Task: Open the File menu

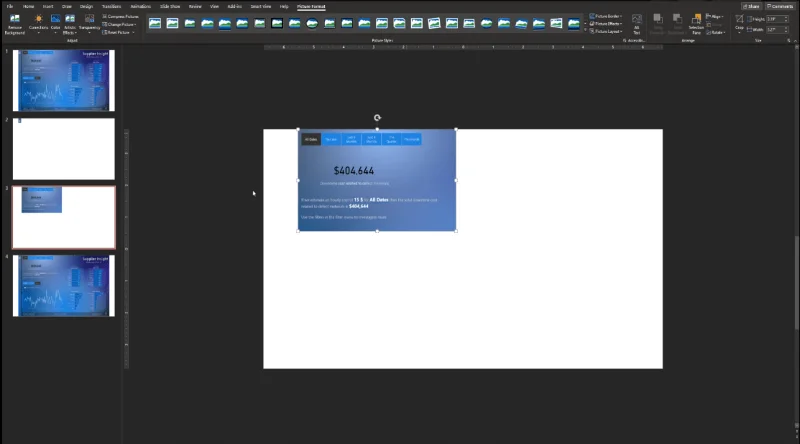Action: (10, 7)
